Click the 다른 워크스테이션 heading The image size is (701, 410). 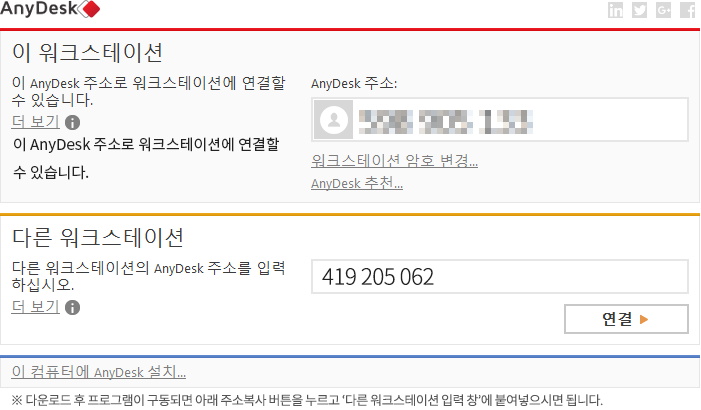(98, 237)
